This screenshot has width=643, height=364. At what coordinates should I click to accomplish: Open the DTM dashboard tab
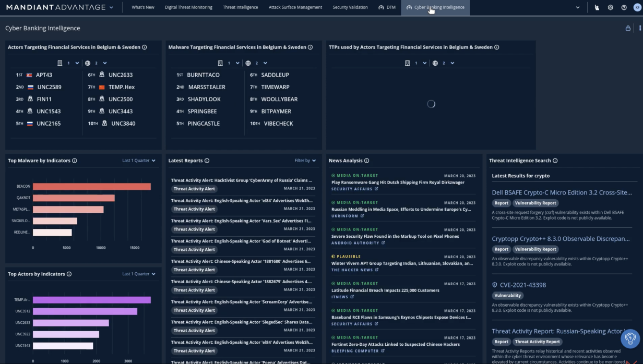[x=387, y=7]
